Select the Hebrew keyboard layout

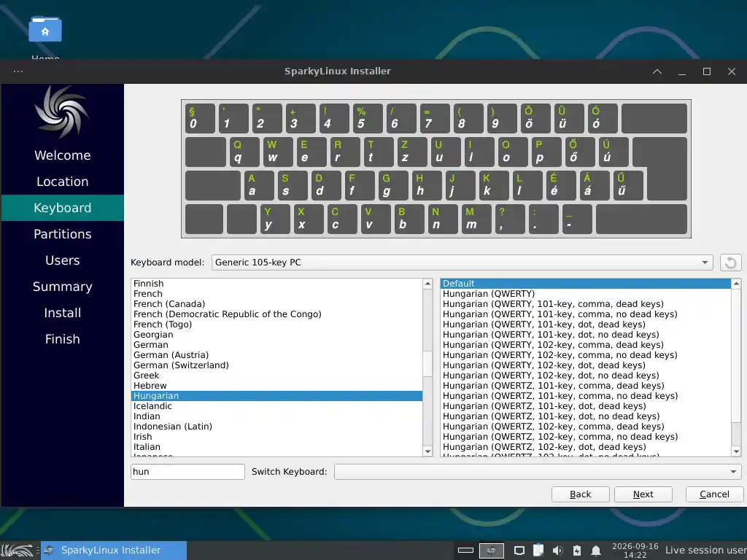[x=276, y=386]
